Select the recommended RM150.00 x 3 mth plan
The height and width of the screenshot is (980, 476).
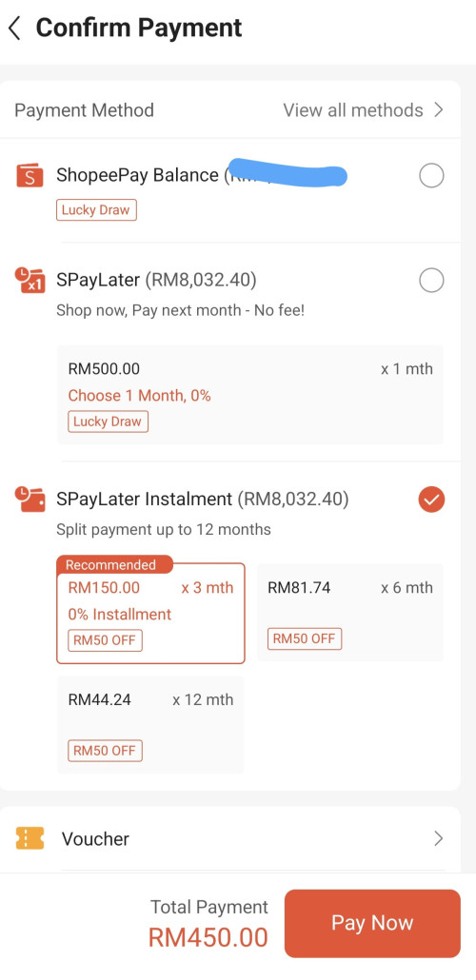(x=150, y=613)
